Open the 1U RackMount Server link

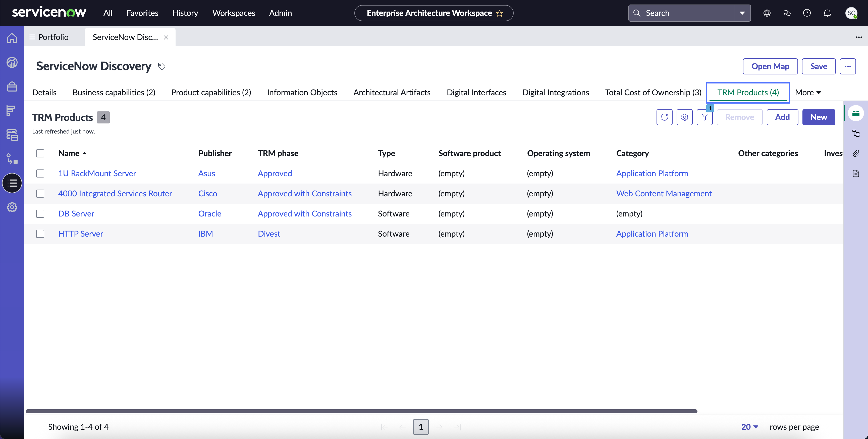pos(97,173)
